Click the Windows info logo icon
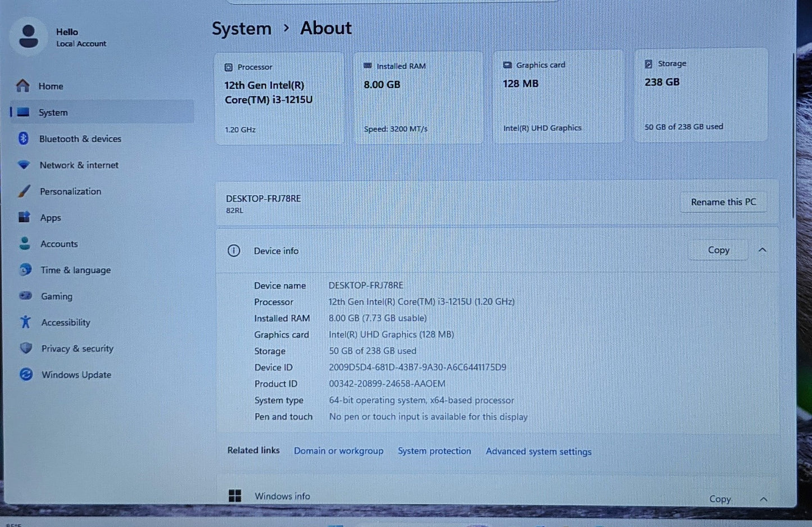 [x=235, y=496]
